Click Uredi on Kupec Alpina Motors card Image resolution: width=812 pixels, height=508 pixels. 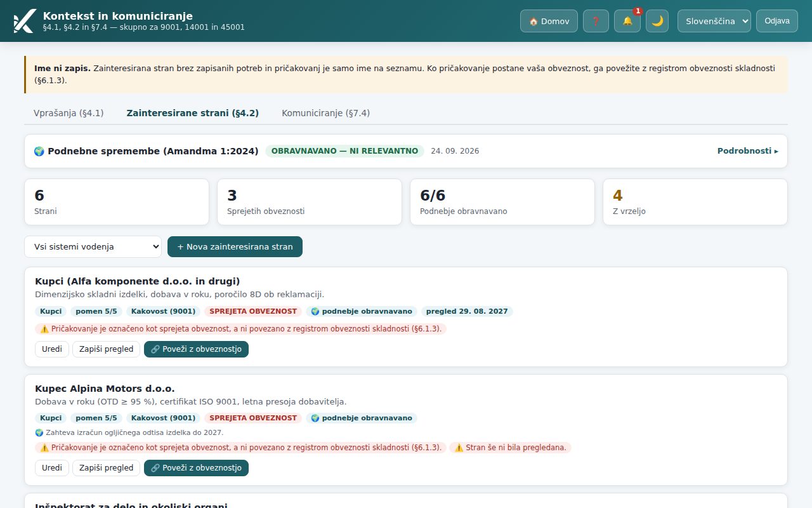(x=52, y=468)
